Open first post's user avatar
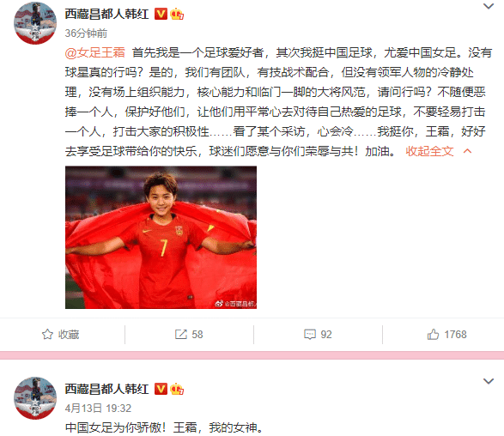The width and height of the screenshot is (504, 436). pyautogui.click(x=35, y=23)
